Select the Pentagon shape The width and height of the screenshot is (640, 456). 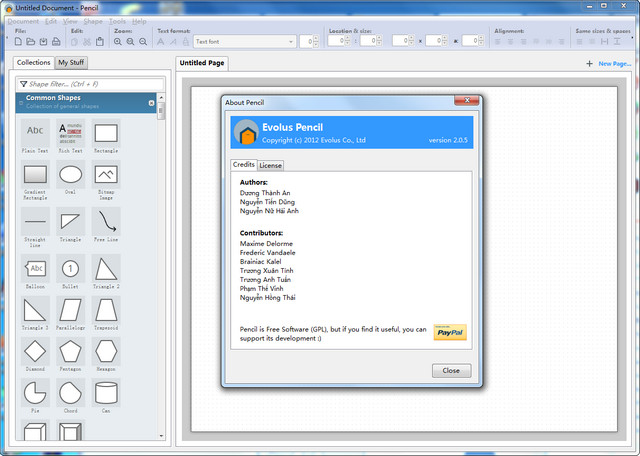click(x=71, y=354)
